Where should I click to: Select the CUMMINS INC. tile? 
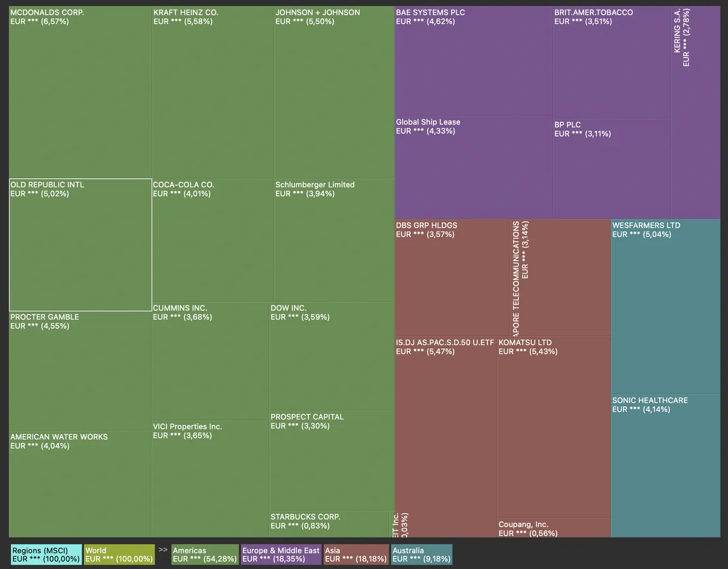click(210, 361)
